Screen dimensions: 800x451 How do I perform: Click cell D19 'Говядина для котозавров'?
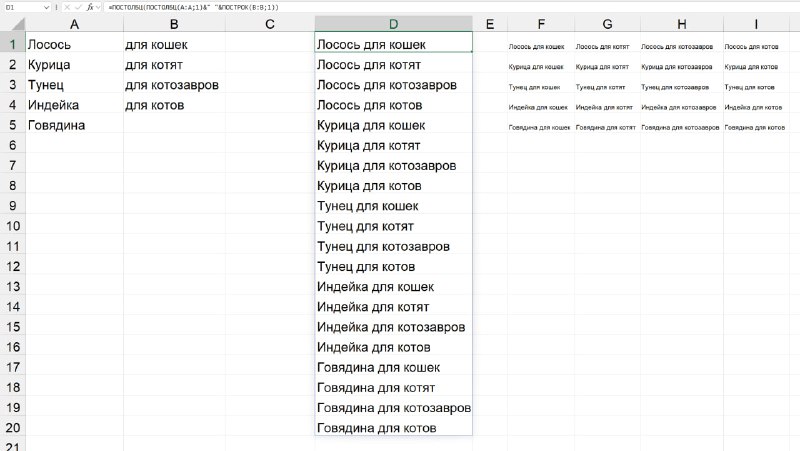click(393, 407)
